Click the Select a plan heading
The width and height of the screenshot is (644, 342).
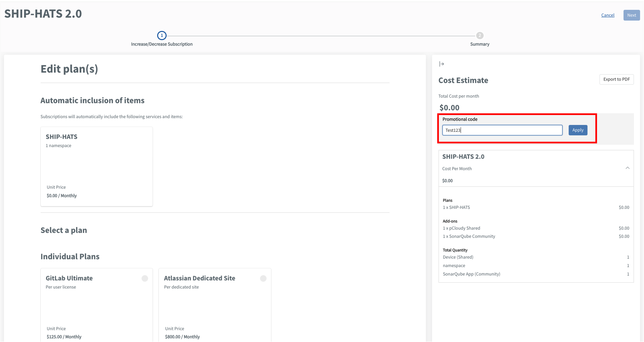click(x=64, y=230)
